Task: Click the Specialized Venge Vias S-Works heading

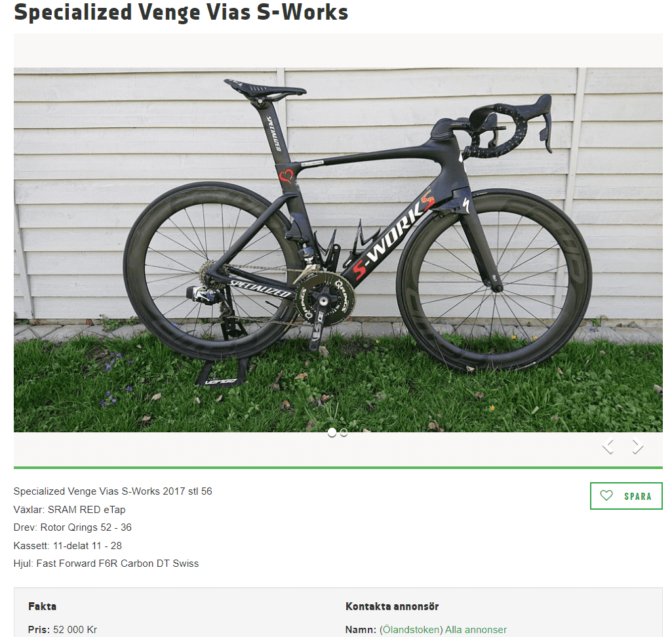Action: tap(181, 12)
